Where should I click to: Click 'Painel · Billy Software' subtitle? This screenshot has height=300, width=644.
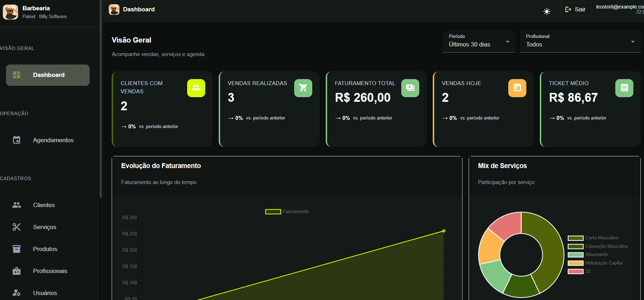coord(44,16)
